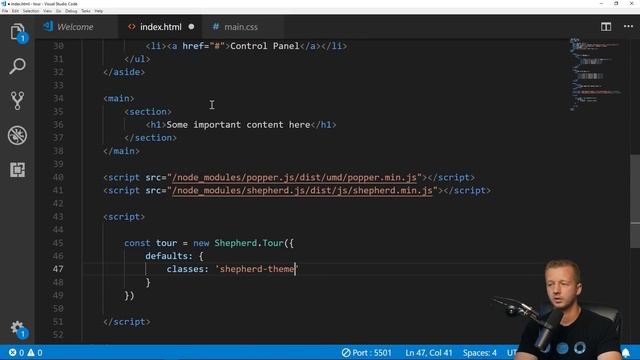This screenshot has width=640, height=360.
Task: Click line number 34 in the gutter
Action: pyautogui.click(x=58, y=98)
